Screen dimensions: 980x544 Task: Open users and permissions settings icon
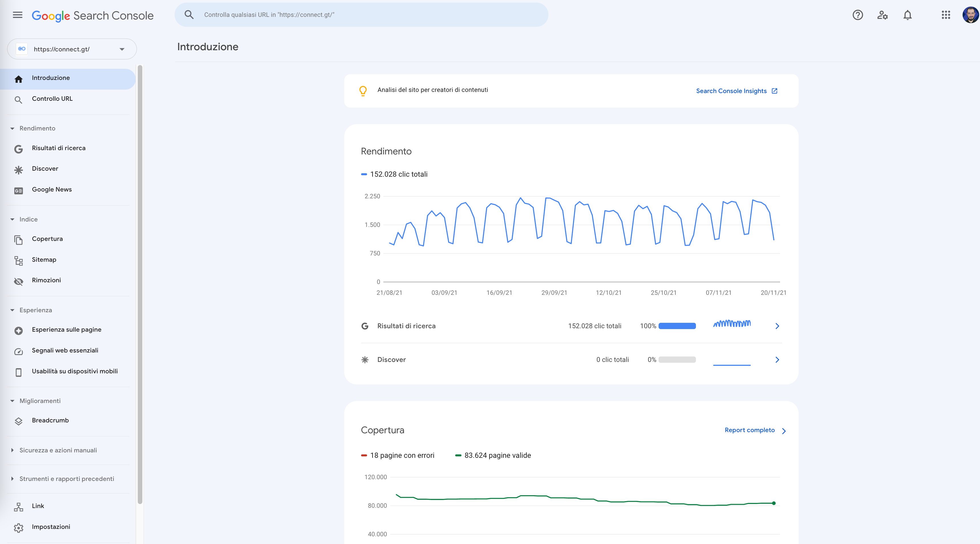(x=883, y=15)
